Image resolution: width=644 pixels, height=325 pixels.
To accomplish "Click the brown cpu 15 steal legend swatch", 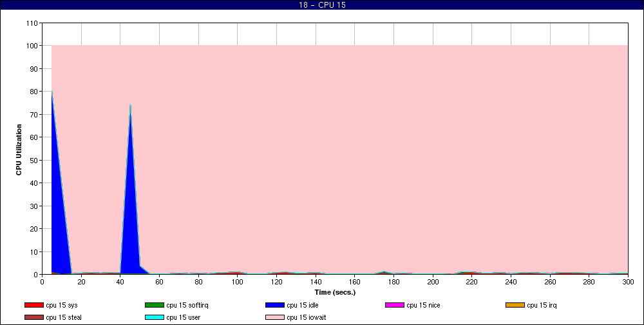I will (x=34, y=318).
